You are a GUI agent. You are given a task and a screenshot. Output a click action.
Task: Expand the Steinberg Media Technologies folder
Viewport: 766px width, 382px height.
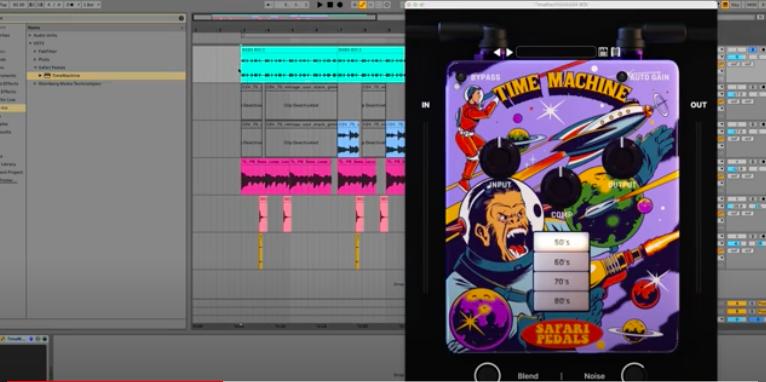tap(35, 84)
